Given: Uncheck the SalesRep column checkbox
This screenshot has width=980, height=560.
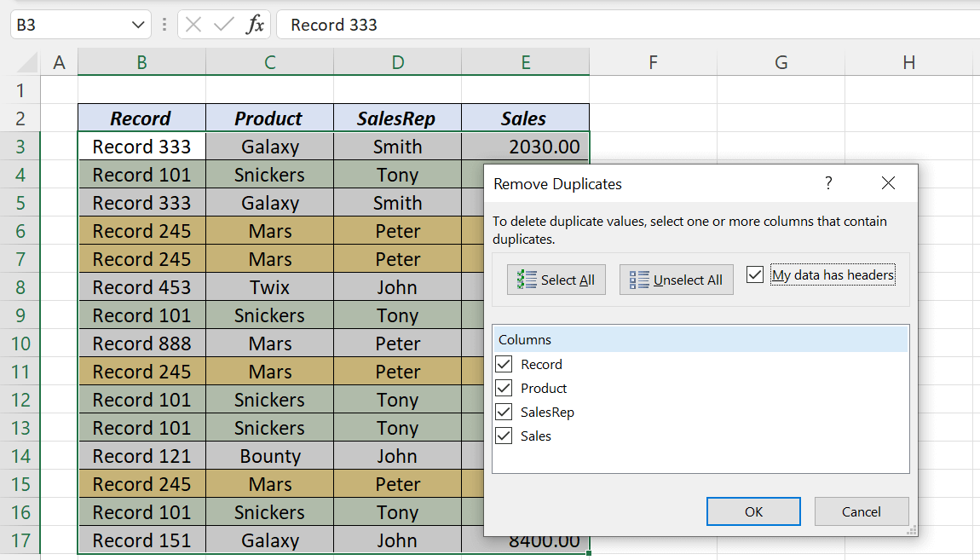Looking at the screenshot, I should click(503, 412).
